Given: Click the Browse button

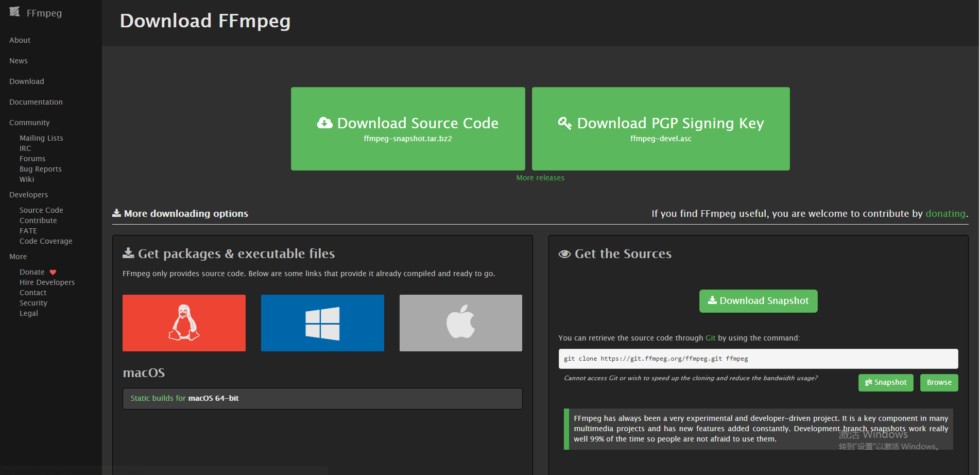Looking at the screenshot, I should point(939,383).
